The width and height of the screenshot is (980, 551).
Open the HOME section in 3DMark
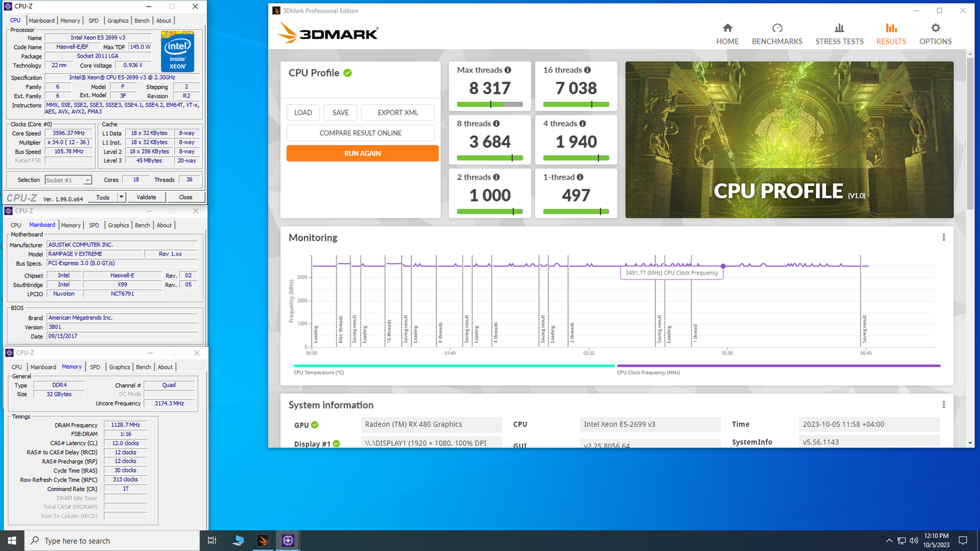pos(727,34)
